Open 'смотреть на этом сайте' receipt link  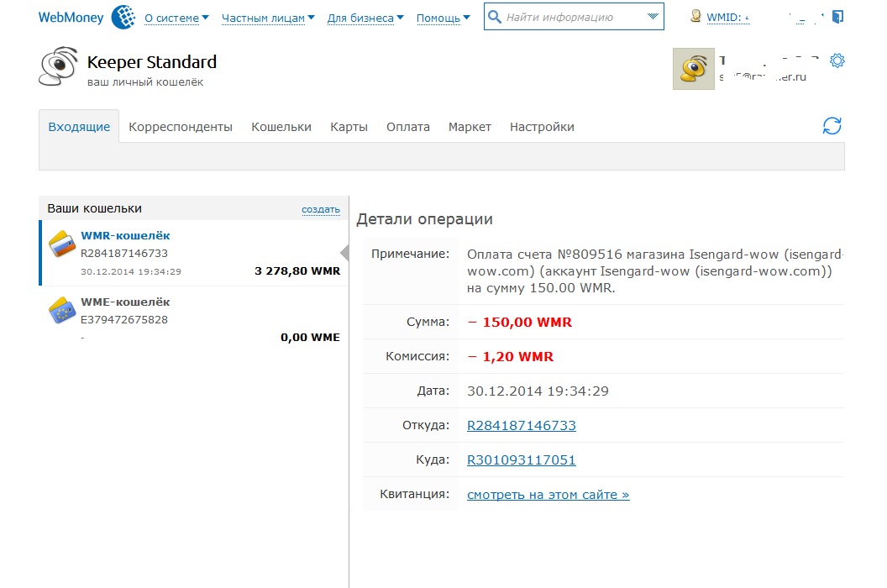548,495
